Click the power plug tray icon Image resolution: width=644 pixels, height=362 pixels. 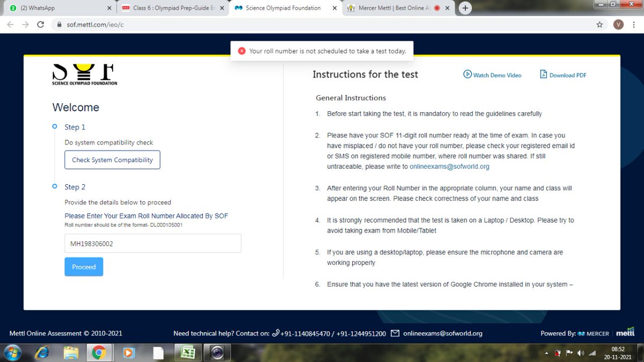coord(558,353)
